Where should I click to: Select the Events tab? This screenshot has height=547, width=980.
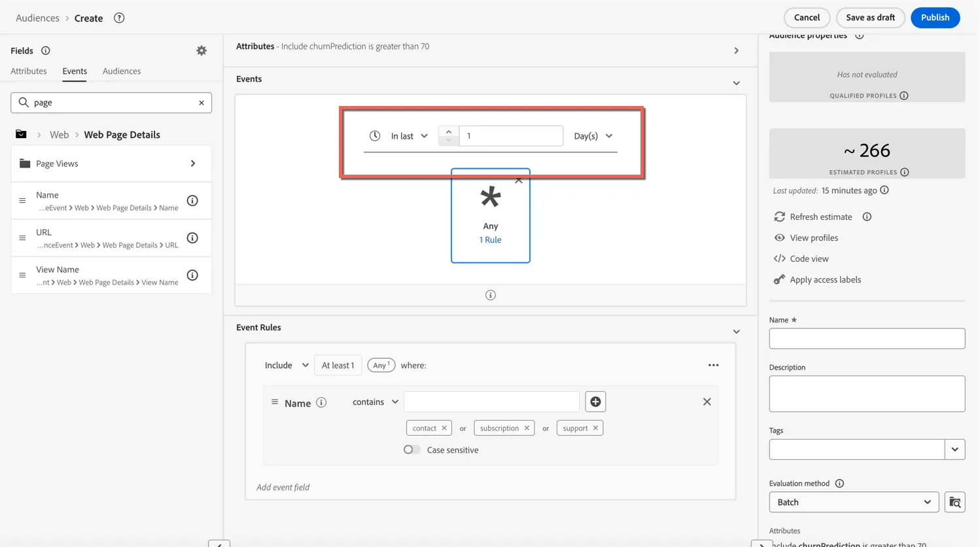tap(75, 71)
